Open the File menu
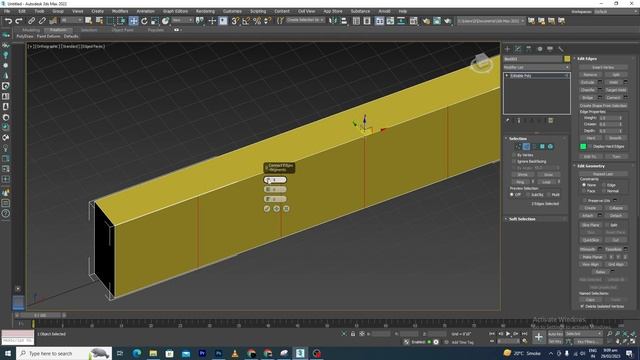 tap(7, 11)
